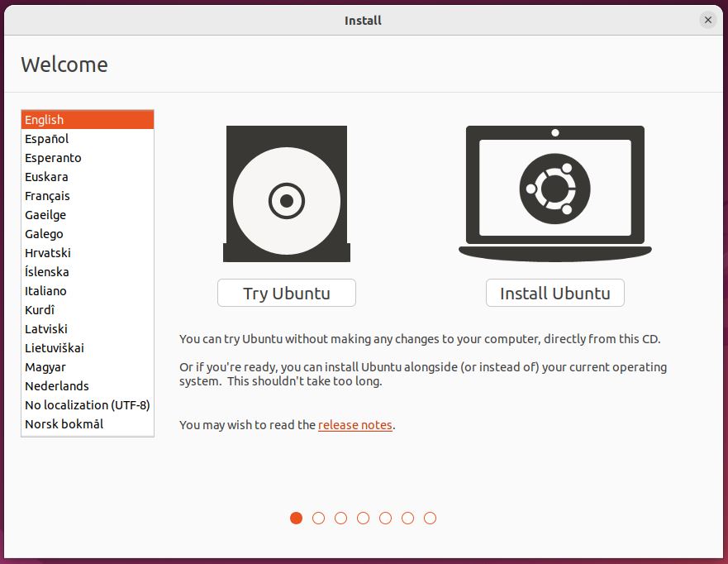
Task: Select Latviski language
Action: [88, 329]
